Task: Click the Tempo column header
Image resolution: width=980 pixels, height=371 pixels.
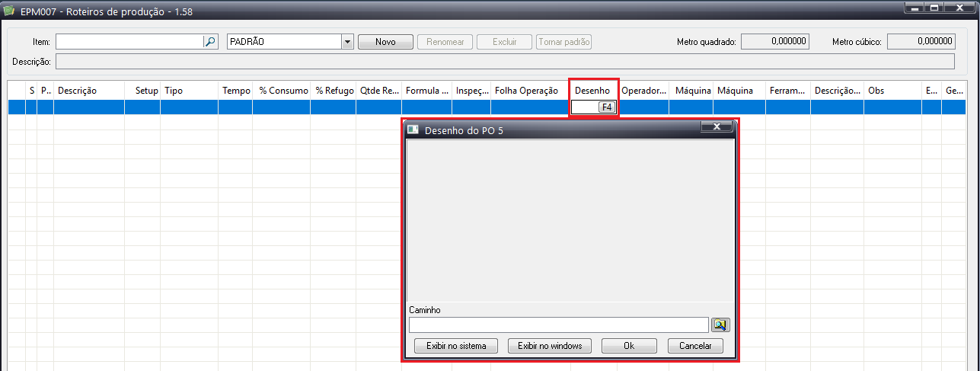Action: [235, 91]
